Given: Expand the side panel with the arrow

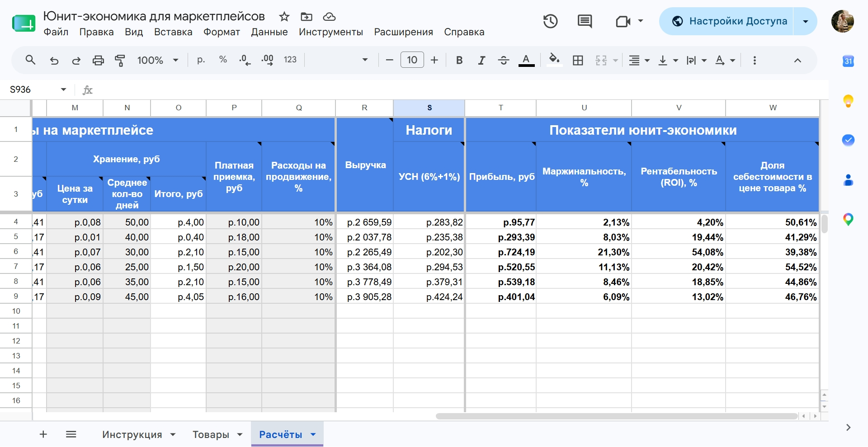Looking at the screenshot, I should pos(848,427).
